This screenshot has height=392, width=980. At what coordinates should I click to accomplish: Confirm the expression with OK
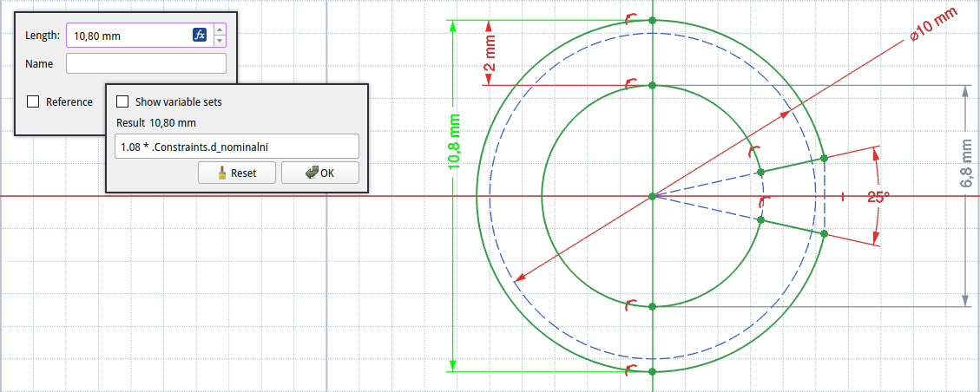pos(319,173)
